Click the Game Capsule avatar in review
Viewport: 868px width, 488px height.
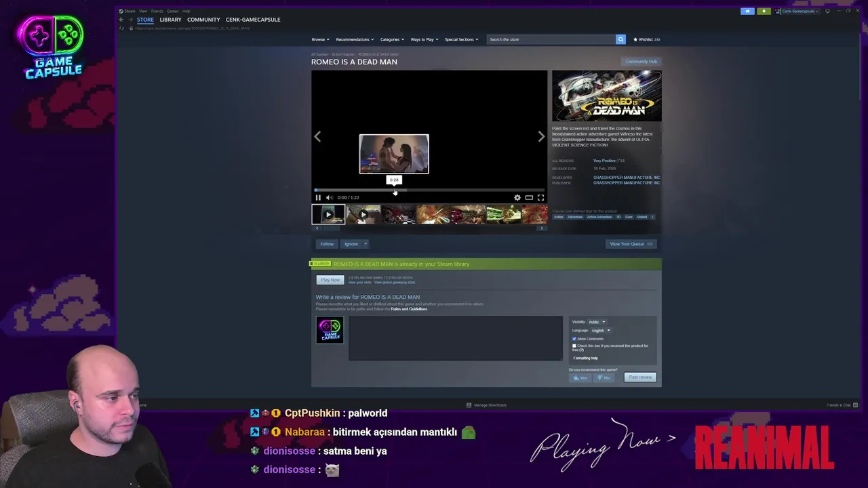330,329
